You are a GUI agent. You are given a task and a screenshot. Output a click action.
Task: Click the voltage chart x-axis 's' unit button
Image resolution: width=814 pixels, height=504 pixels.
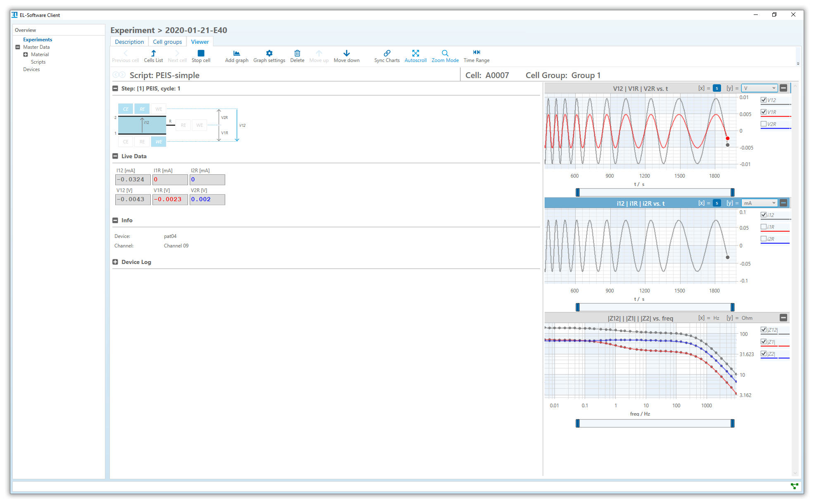(717, 88)
